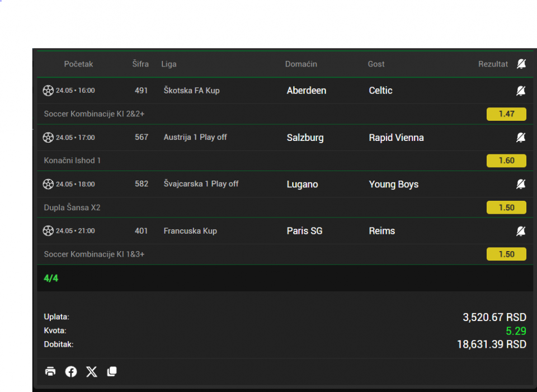The height and width of the screenshot is (392, 537).
Task: Click the Dobitak: label
Action: [59, 344]
